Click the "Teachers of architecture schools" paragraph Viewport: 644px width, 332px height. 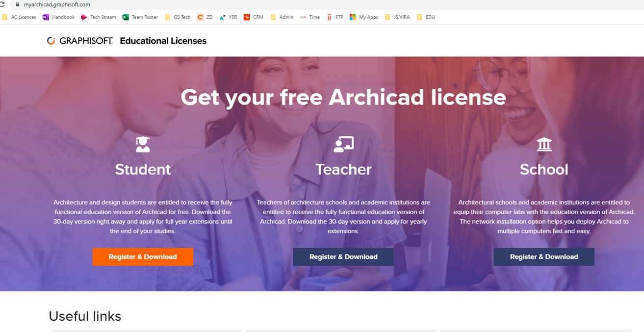(x=343, y=217)
